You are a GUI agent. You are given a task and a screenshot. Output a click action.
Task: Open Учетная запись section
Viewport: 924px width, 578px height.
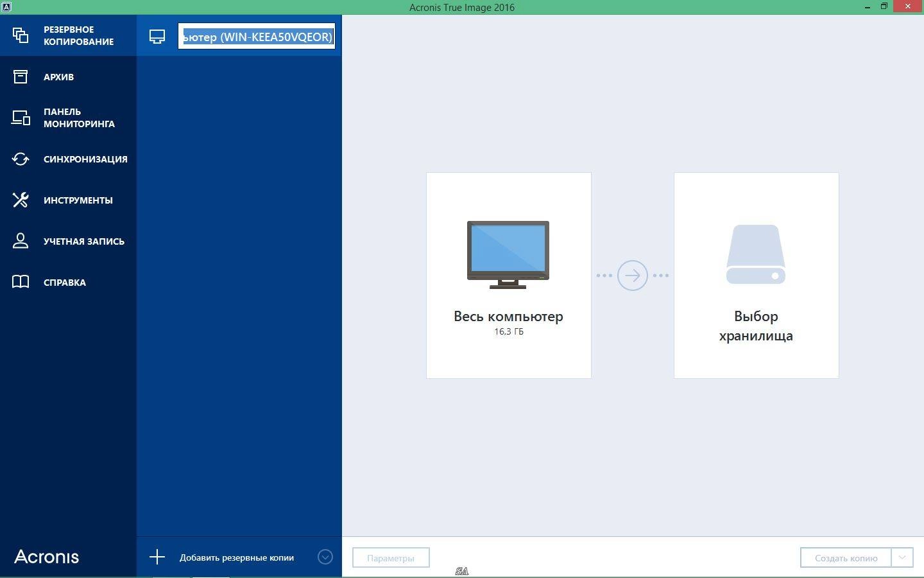[x=68, y=241]
